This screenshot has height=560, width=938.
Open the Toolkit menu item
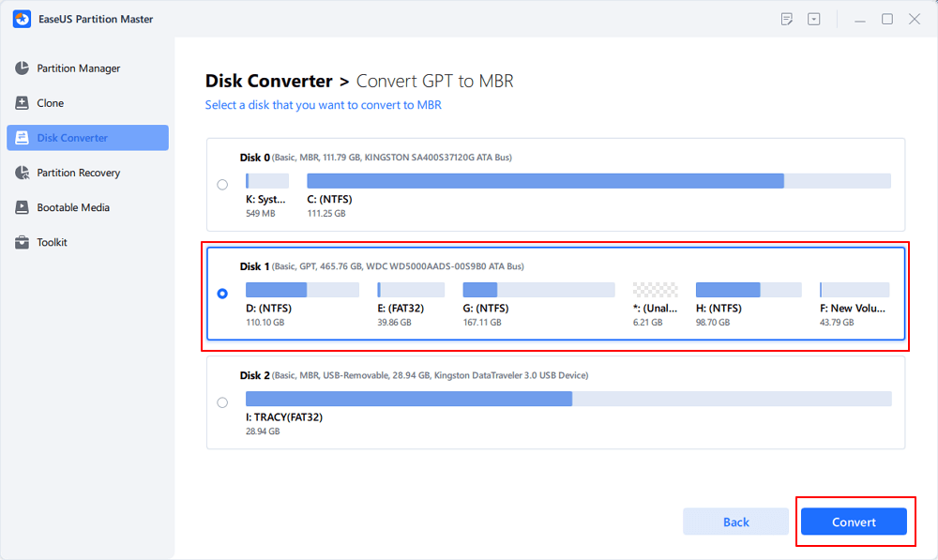pos(52,242)
